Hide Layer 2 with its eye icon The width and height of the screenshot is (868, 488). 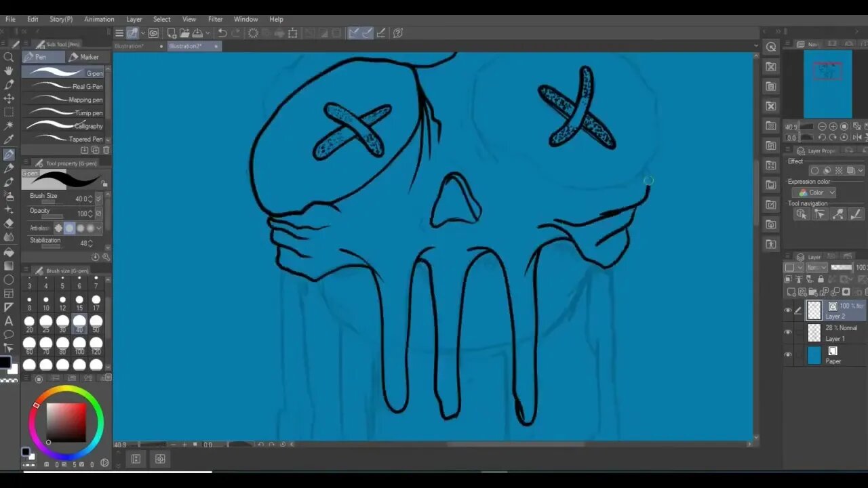coord(787,310)
